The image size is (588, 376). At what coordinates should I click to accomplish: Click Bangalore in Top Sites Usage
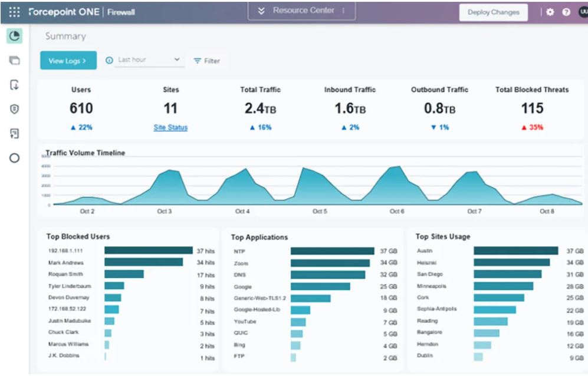430,332
